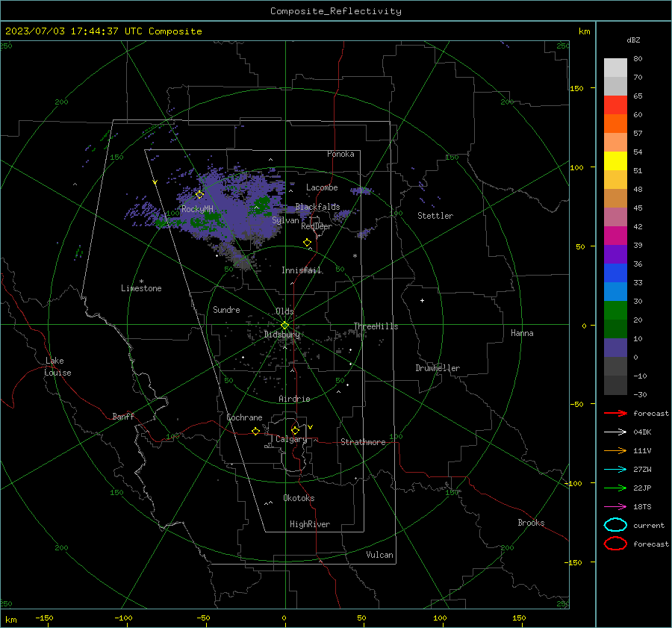Select the Lacombe town label
The height and width of the screenshot is (628, 672).
click(322, 187)
